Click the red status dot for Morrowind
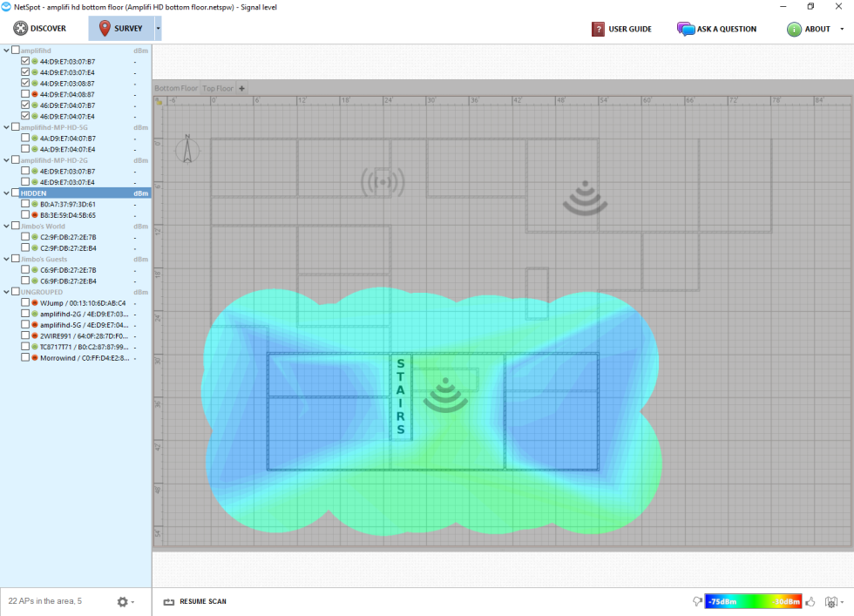854x616 pixels. [x=34, y=358]
